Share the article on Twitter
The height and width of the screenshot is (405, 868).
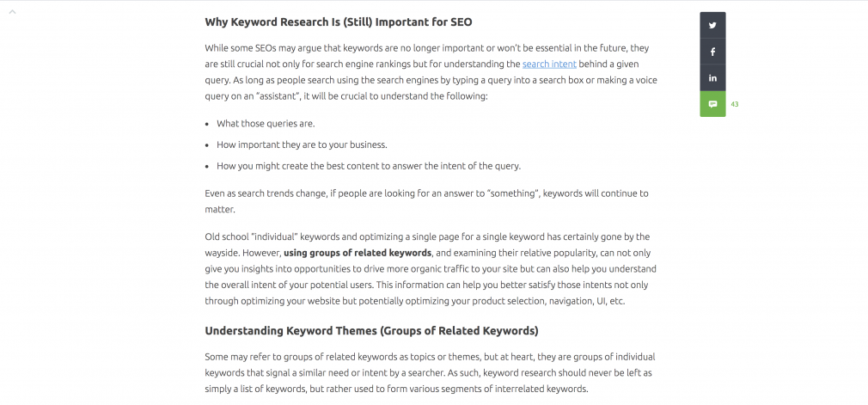712,25
